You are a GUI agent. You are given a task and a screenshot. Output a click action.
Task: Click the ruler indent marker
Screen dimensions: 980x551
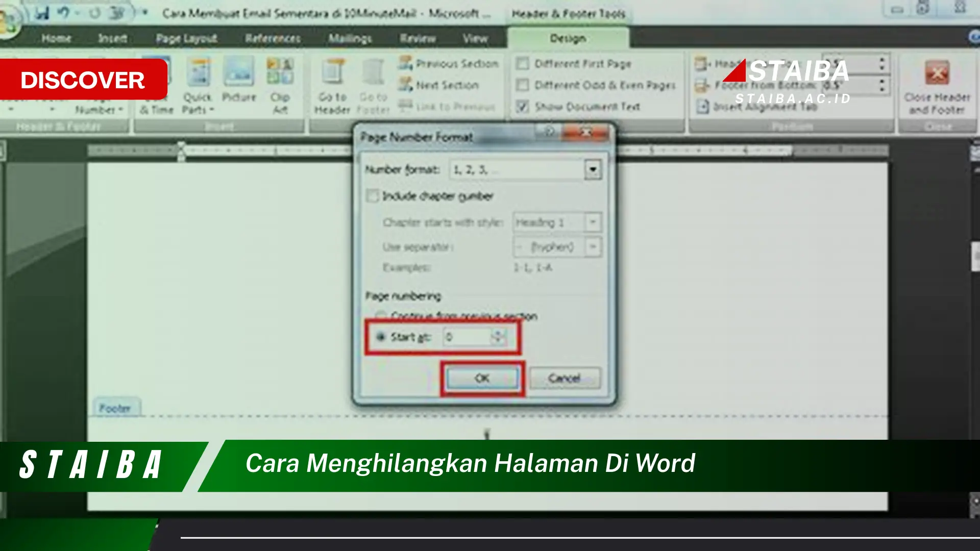point(181,152)
